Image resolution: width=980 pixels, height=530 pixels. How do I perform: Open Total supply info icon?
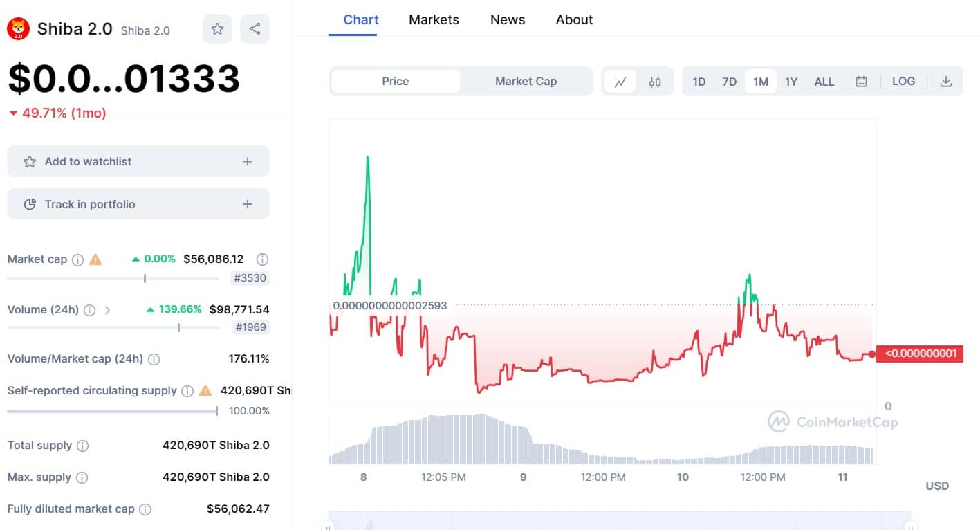pos(83,446)
